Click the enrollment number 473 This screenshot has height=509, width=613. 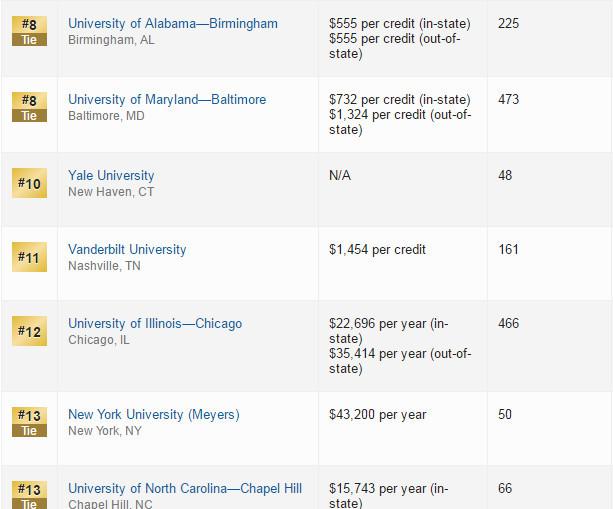click(508, 99)
